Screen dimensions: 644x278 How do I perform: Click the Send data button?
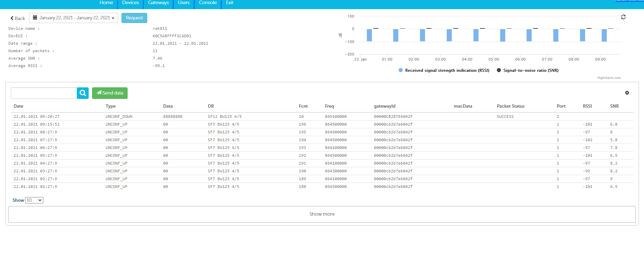point(110,93)
